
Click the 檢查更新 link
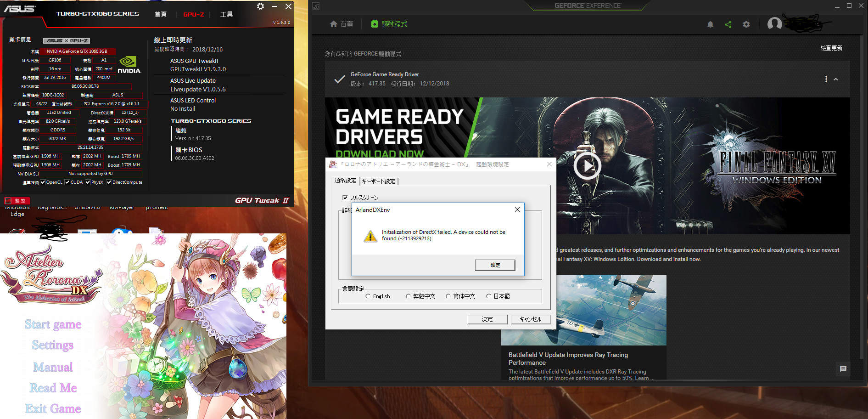pos(831,48)
